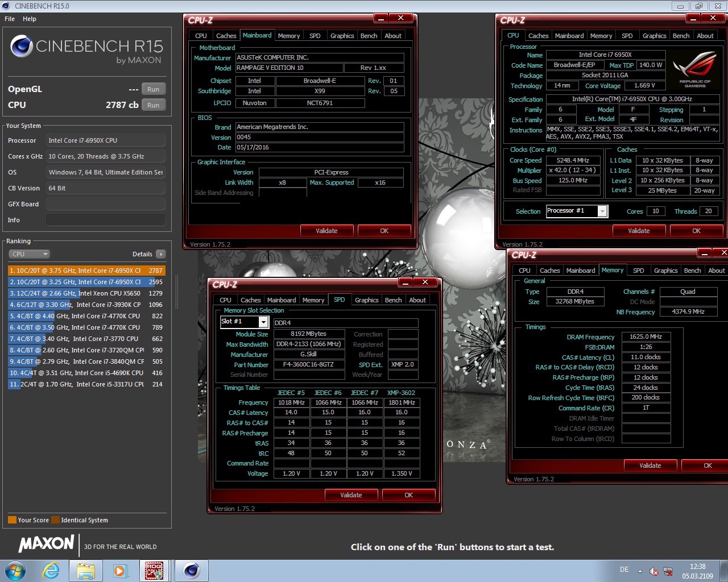
Task: Open Windows Media Player taskbar icon
Action: click(x=120, y=571)
